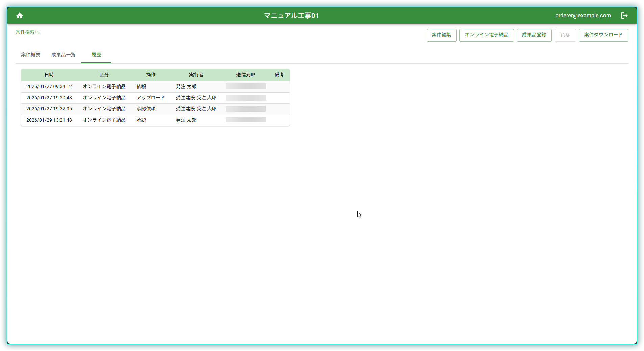Viewport: 644px width, 351px height.
Task: Click オンライン電子納品 in the 19:29:48 row
Action: pyautogui.click(x=104, y=98)
